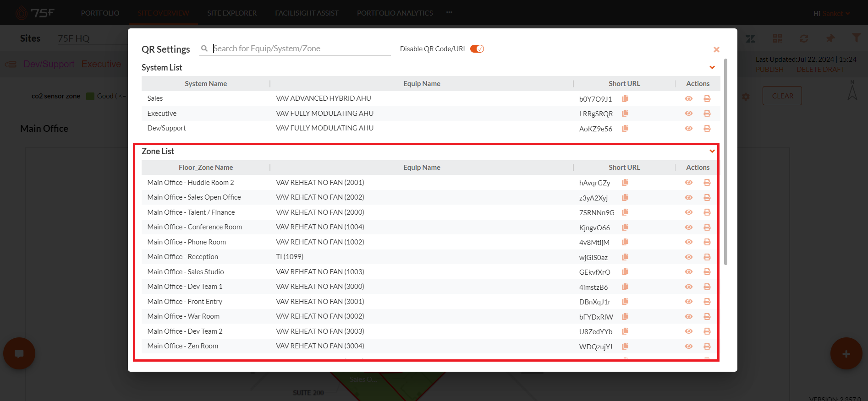This screenshot has width=868, height=401.
Task: Print QR code for War Room
Action: (x=707, y=316)
